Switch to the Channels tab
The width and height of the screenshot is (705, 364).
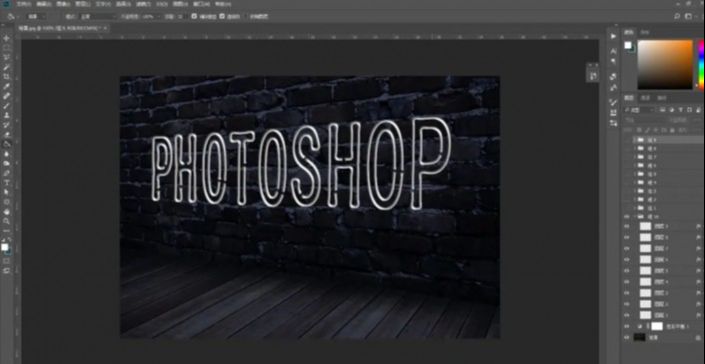tap(645, 98)
